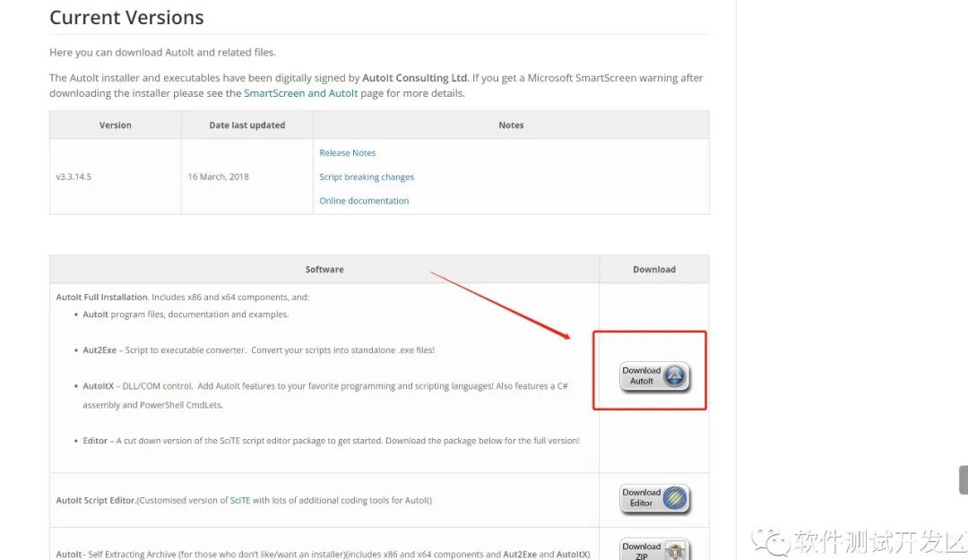Click the AutoIt globe icon in download button

point(675,375)
